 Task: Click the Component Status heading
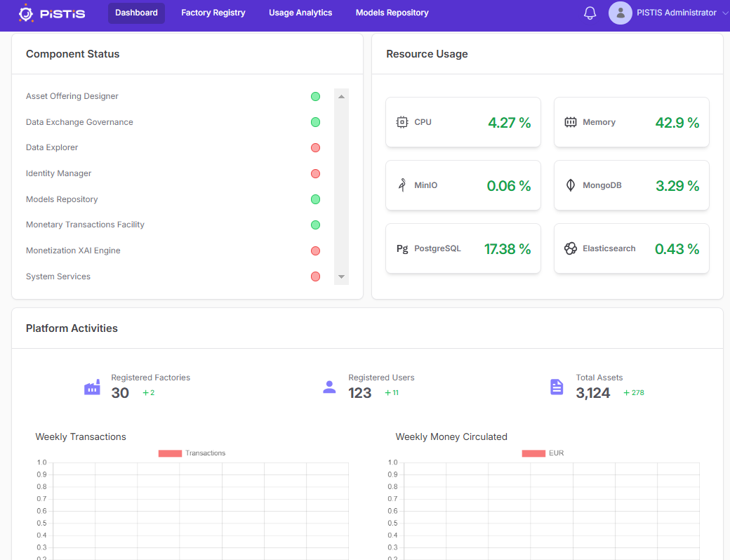(x=72, y=54)
